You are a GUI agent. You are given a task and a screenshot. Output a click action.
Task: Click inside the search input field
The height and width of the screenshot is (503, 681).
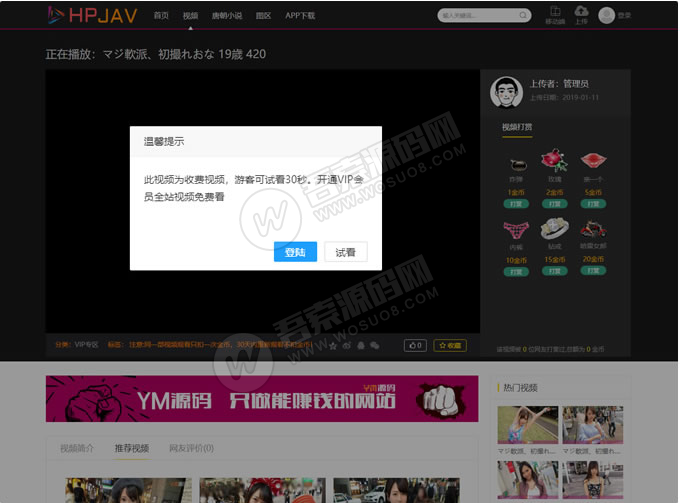point(478,16)
